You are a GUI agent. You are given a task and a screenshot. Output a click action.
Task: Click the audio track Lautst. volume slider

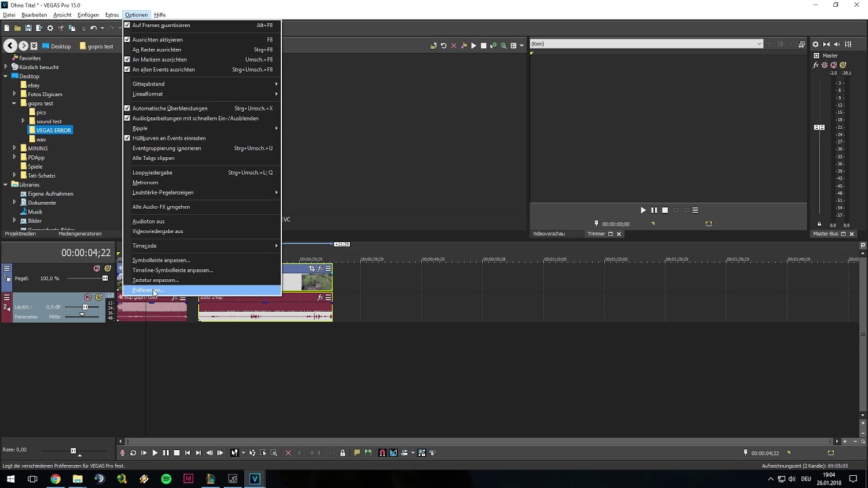(x=85, y=307)
